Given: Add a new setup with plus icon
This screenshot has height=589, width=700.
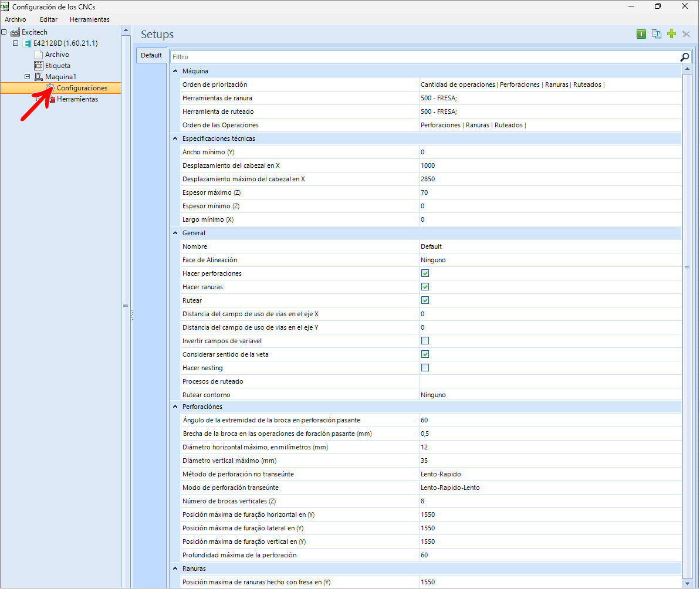Looking at the screenshot, I should pos(671,34).
